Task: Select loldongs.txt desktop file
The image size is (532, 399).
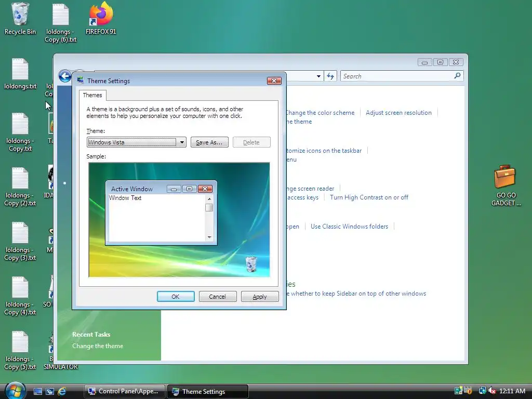Action: (20, 74)
